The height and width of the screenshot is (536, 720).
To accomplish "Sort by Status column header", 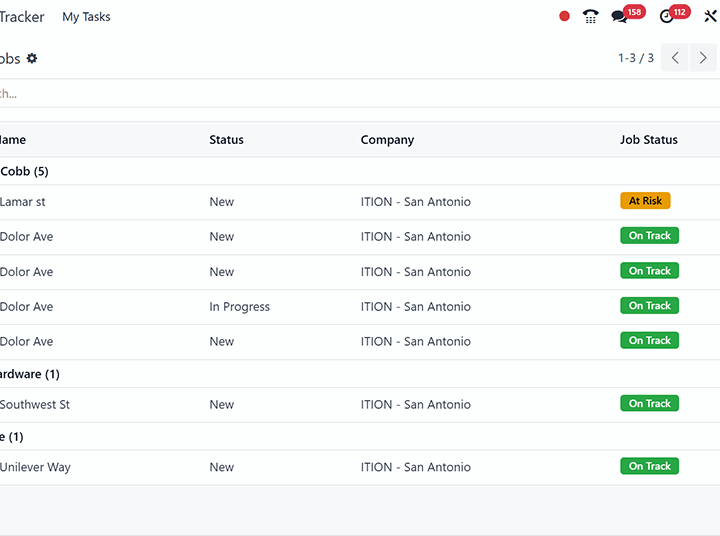I will (226, 140).
